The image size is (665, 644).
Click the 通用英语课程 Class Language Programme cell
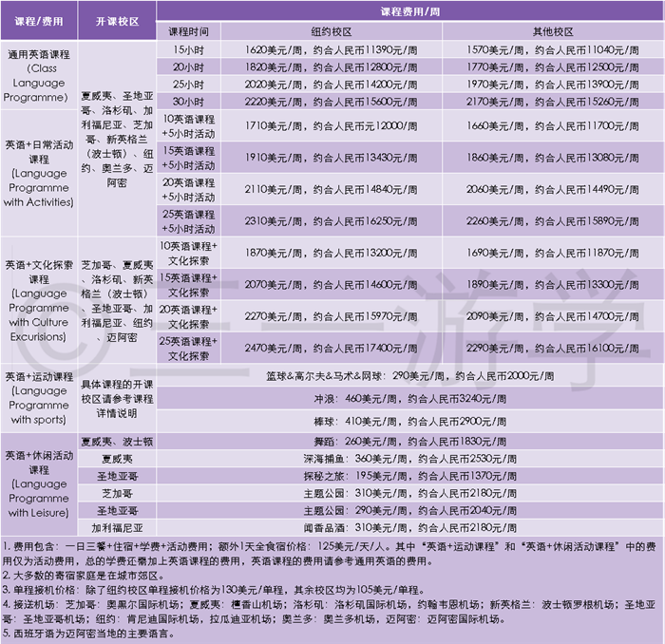(x=39, y=75)
